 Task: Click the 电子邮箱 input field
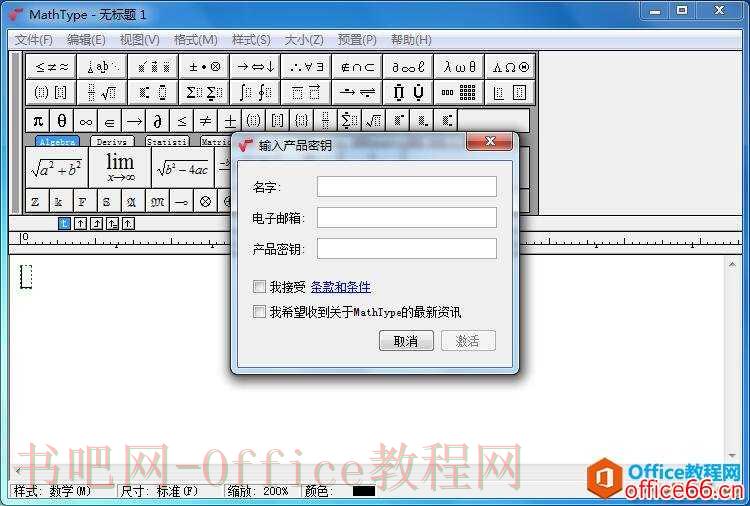point(407,218)
